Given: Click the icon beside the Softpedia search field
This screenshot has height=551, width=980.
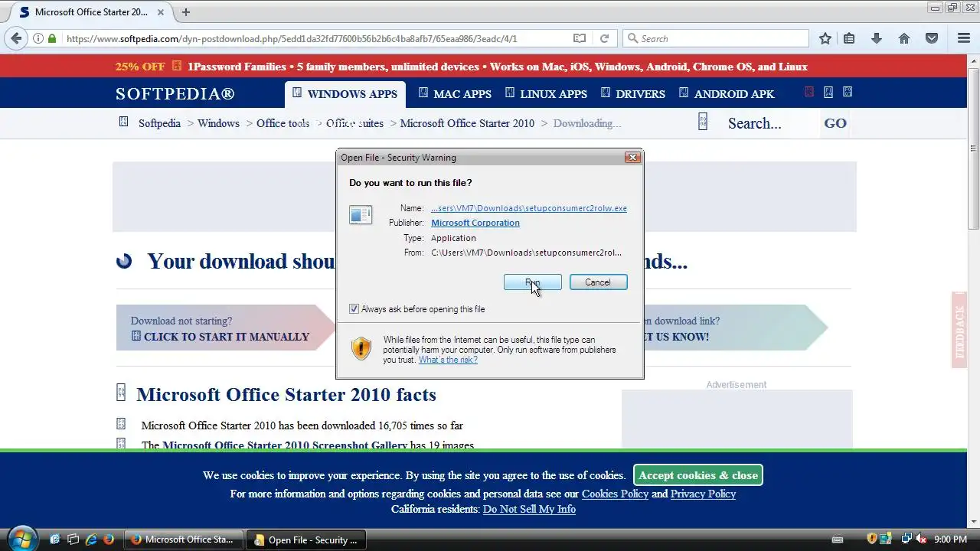Looking at the screenshot, I should coord(703,122).
